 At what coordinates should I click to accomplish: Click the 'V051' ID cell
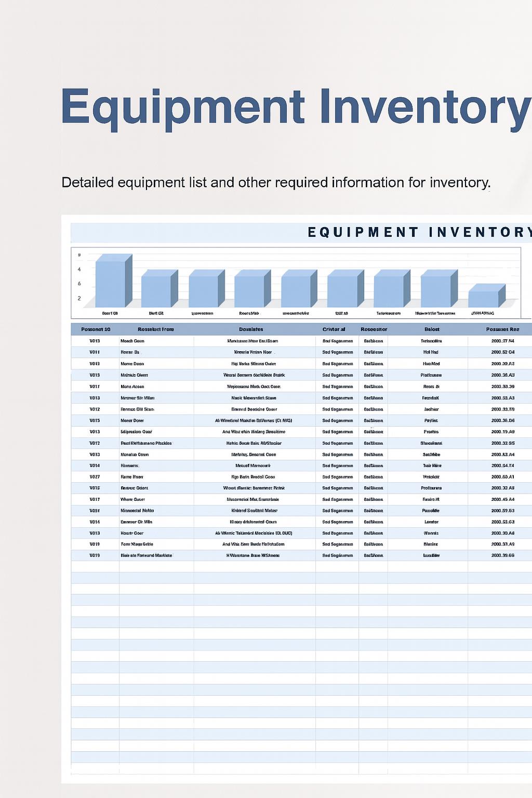(x=95, y=511)
